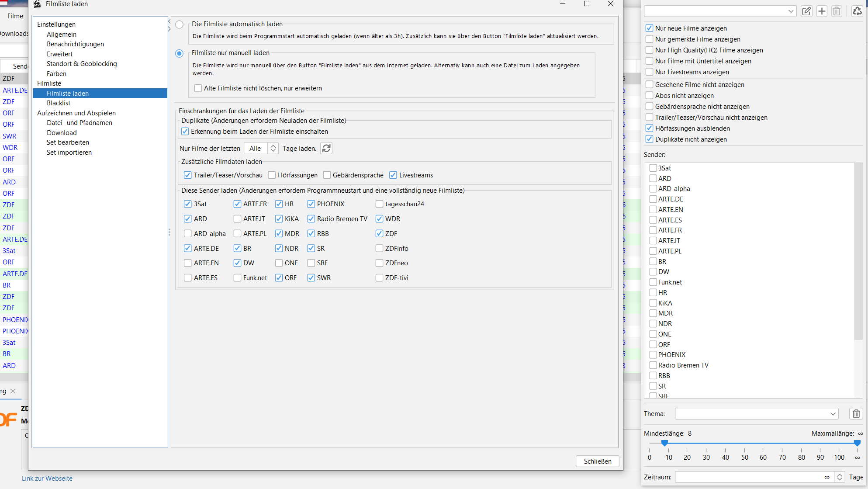Image resolution: width=868 pixels, height=489 pixels.
Task: Select Blacklist in the settings tree
Action: [x=59, y=103]
